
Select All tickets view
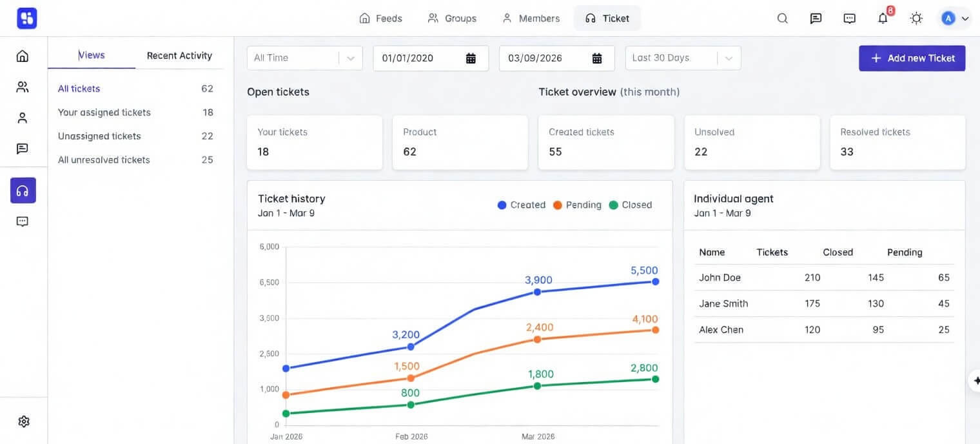pyautogui.click(x=135, y=88)
